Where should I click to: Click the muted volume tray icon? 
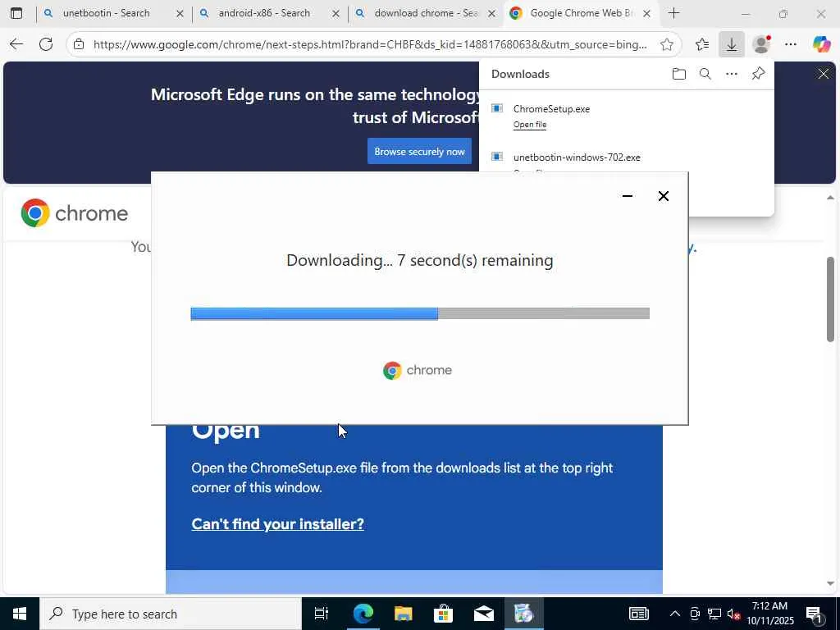[733, 614]
